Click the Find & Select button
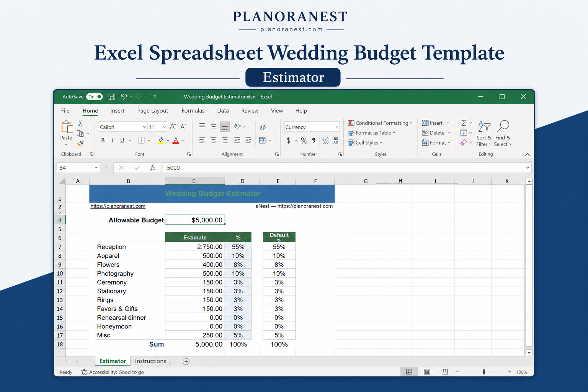Image resolution: width=588 pixels, height=392 pixels. click(x=503, y=133)
